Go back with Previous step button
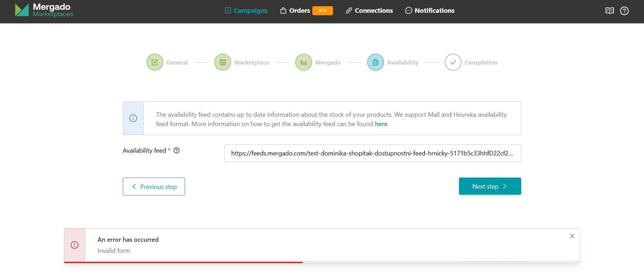Screen dimensions: 644x278 point(154,186)
